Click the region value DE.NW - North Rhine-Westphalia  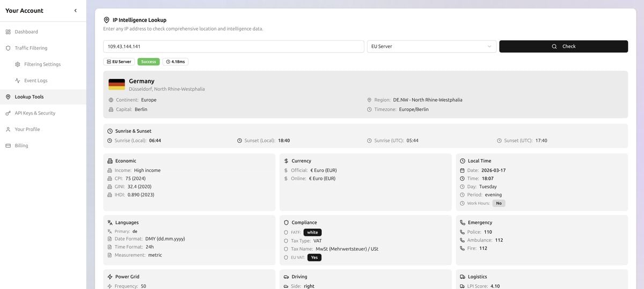point(428,100)
